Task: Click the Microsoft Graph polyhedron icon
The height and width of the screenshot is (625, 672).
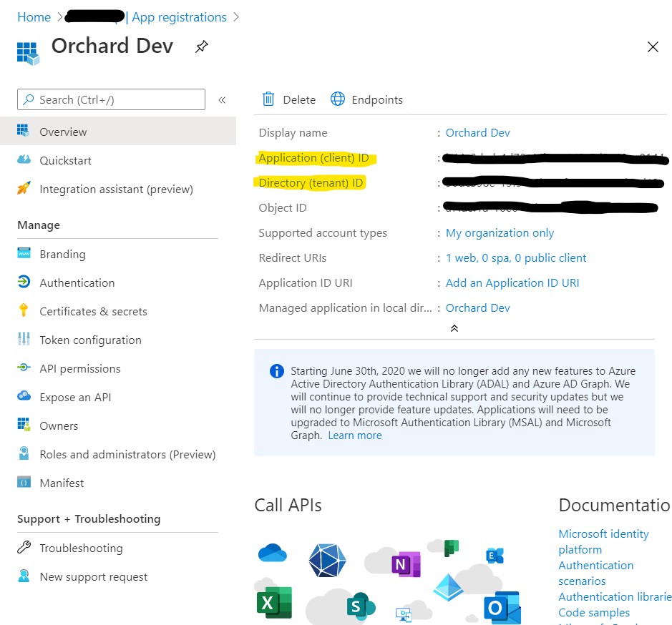Action: 328,561
